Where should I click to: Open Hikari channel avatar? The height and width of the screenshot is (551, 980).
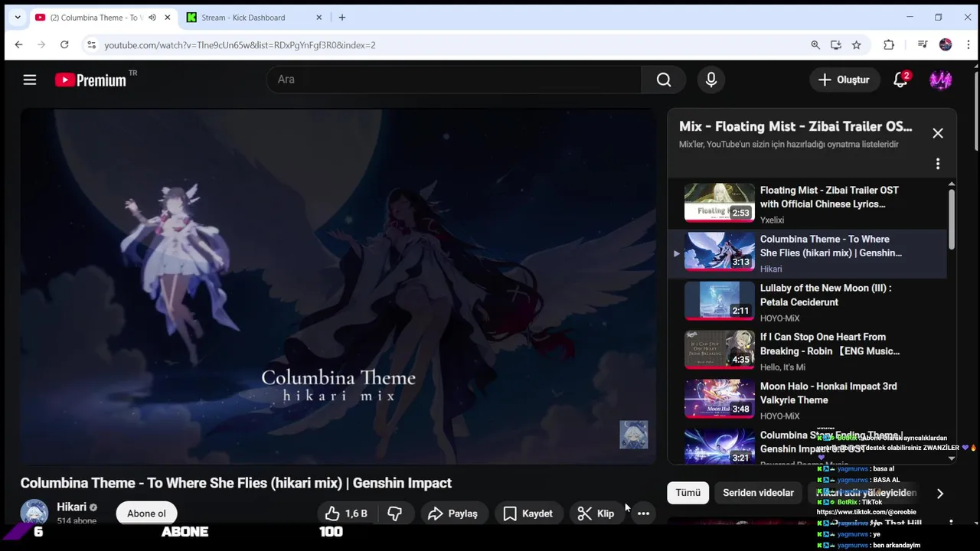[34, 513]
